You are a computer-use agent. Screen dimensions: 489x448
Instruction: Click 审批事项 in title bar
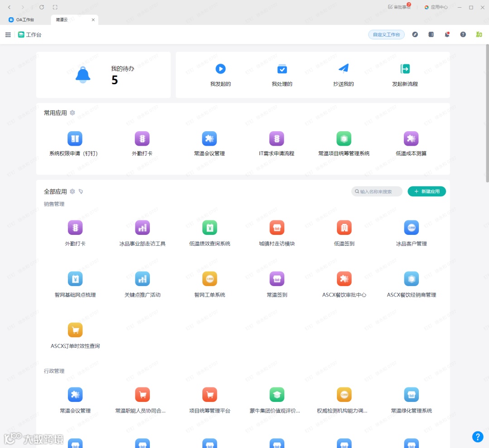point(399,7)
